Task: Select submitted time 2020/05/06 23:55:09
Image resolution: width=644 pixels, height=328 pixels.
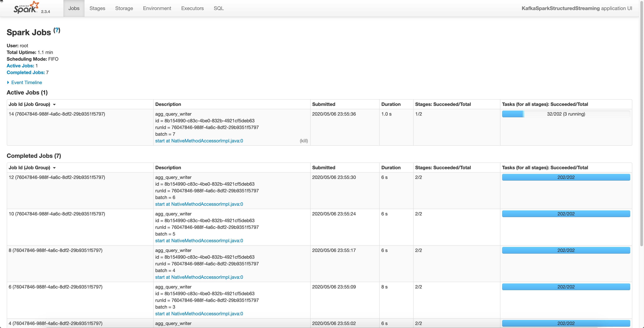Action: pyautogui.click(x=334, y=287)
